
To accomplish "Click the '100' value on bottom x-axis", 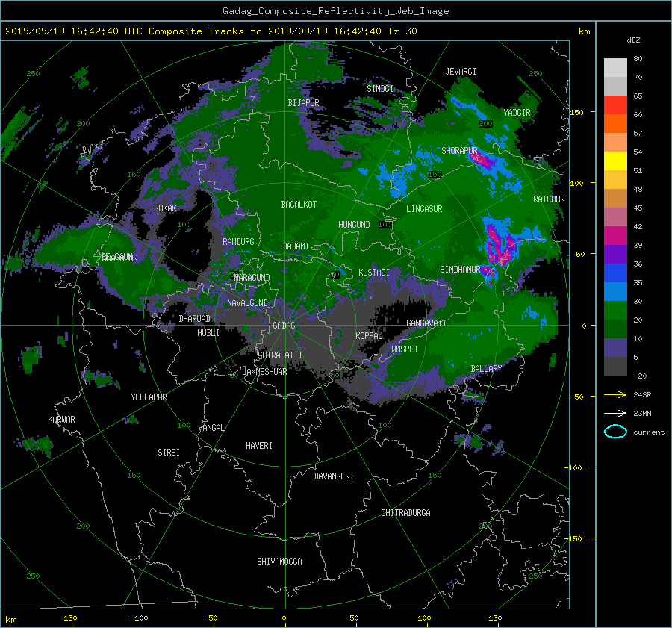I will point(424,618).
